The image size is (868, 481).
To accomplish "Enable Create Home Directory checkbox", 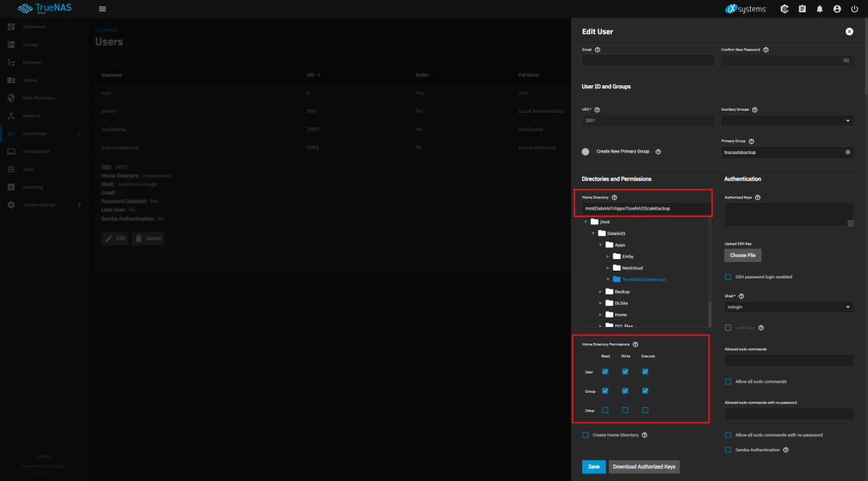I will point(585,435).
